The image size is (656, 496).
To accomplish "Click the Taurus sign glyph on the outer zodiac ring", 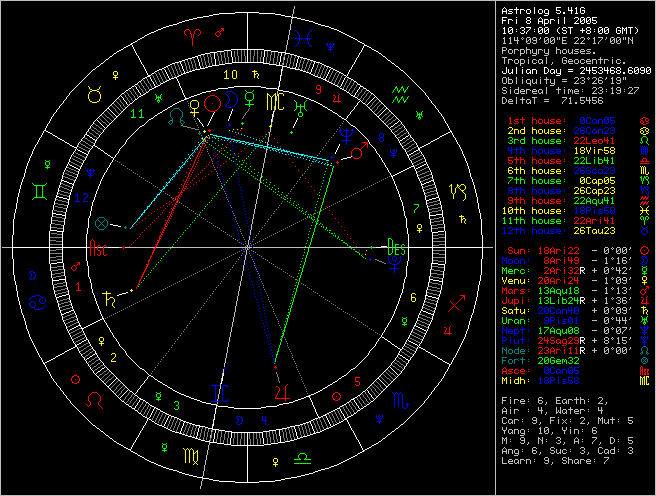I will tap(93, 93).
